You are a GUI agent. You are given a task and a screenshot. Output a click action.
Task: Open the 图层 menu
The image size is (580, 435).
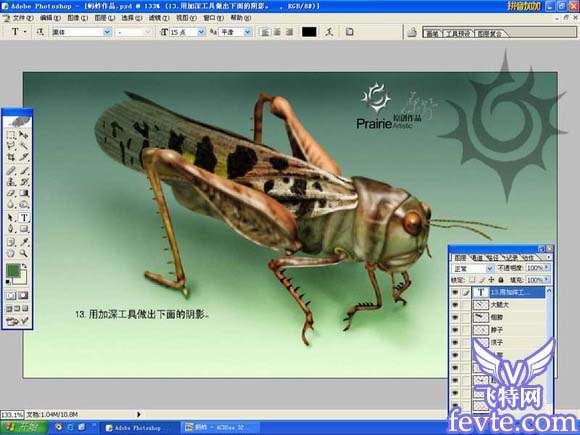[x=105, y=18]
